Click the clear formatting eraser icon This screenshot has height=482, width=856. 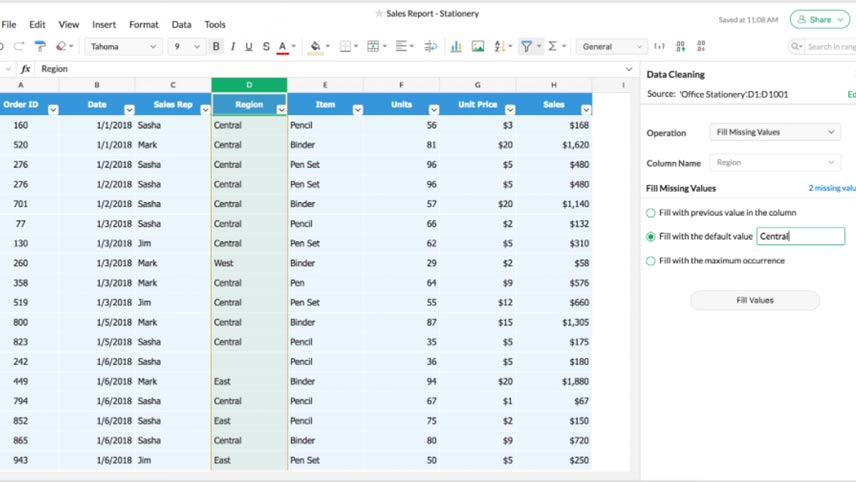pyautogui.click(x=61, y=46)
